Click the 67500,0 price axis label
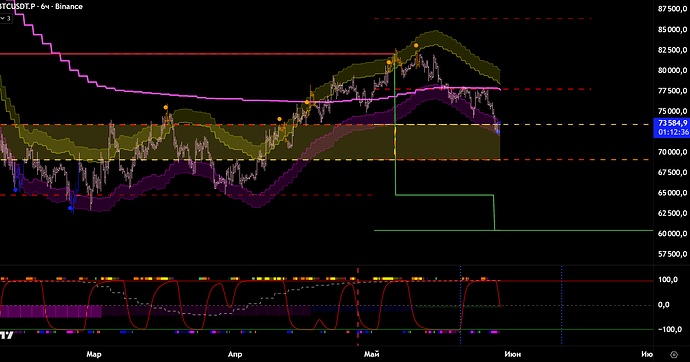The image size is (690, 362). click(x=672, y=172)
